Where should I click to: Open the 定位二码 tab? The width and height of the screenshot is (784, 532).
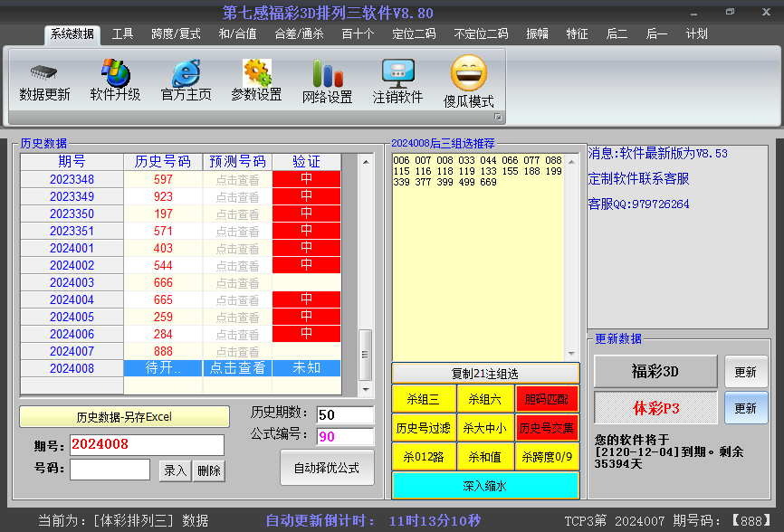[414, 34]
